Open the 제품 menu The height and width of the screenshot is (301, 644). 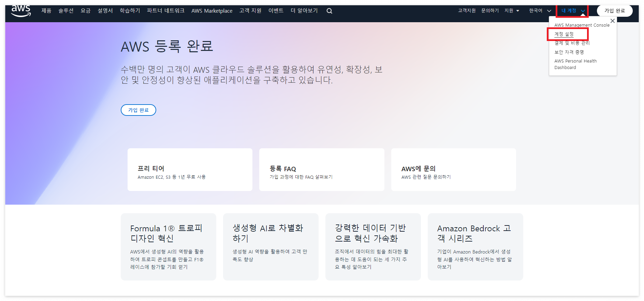tap(46, 11)
